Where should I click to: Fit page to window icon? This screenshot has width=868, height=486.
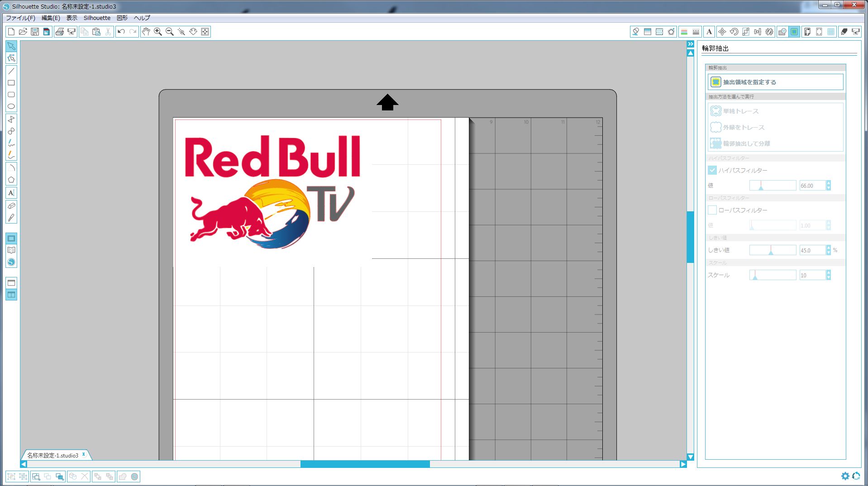205,32
